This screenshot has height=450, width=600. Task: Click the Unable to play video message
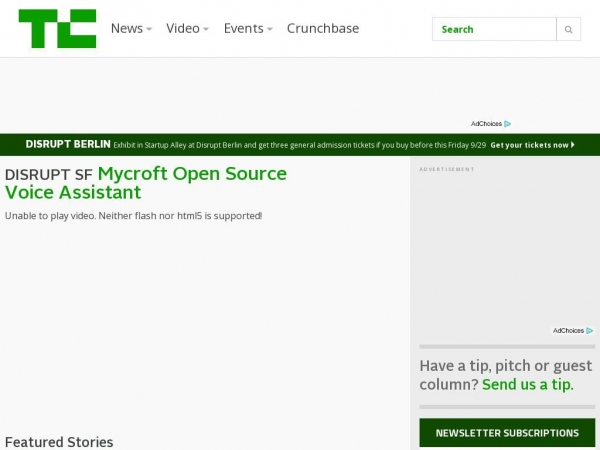pyautogui.click(x=134, y=216)
